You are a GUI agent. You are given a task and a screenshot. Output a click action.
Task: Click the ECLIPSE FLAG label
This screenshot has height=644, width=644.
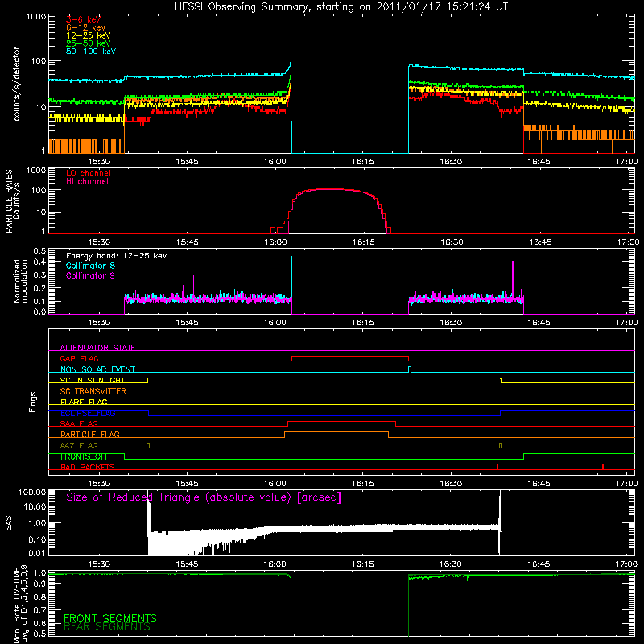coord(88,413)
